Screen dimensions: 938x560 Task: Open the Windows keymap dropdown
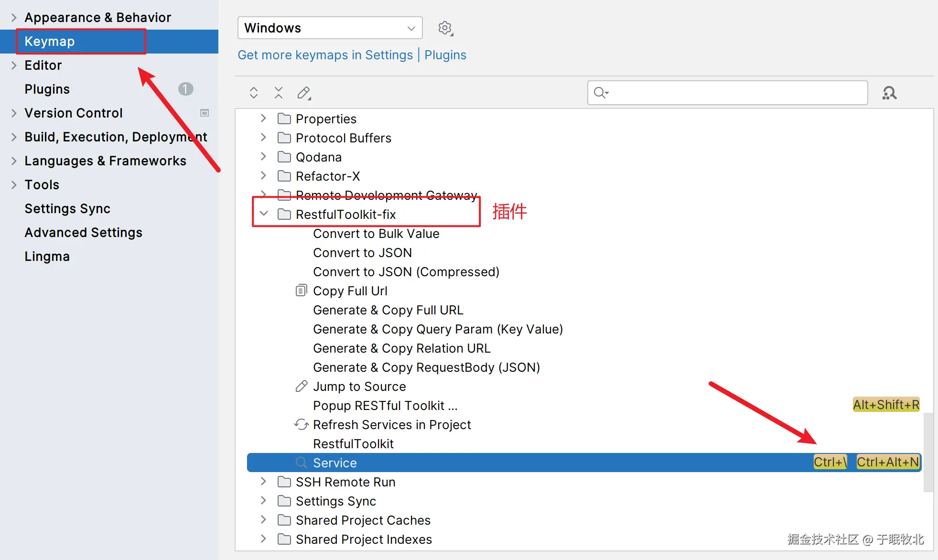pos(330,28)
